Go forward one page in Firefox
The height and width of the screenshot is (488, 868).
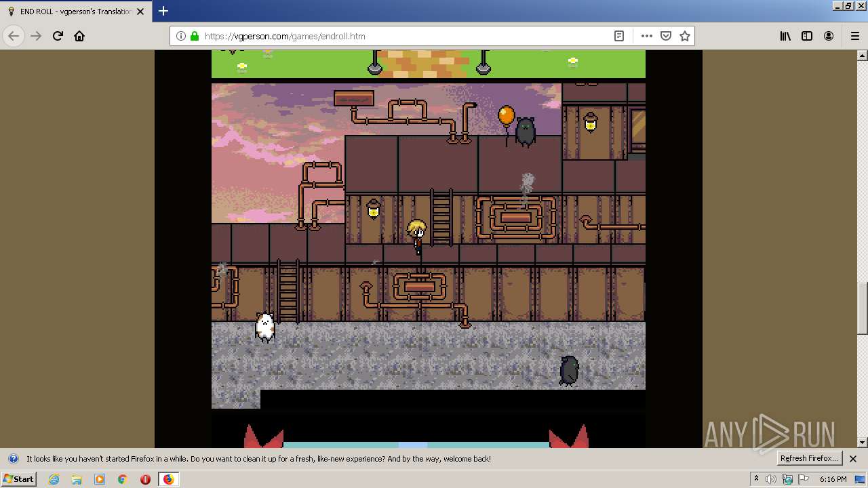(x=36, y=36)
